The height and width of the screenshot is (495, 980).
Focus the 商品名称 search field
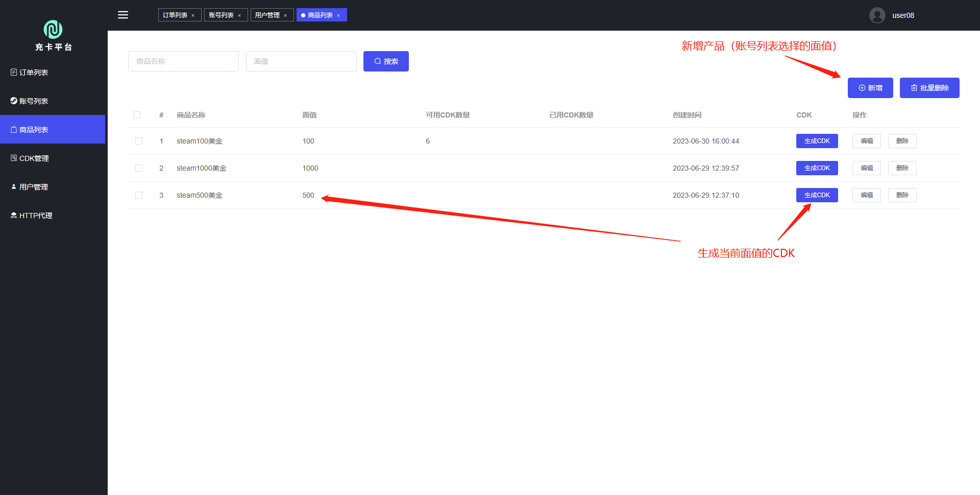click(183, 61)
